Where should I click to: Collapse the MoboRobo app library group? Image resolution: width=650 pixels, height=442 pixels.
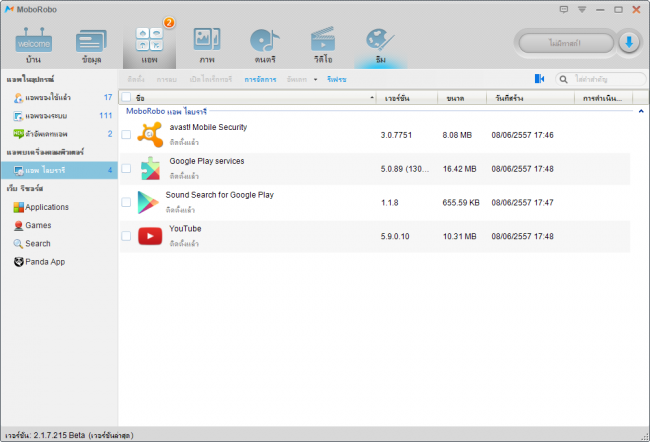pos(641,111)
